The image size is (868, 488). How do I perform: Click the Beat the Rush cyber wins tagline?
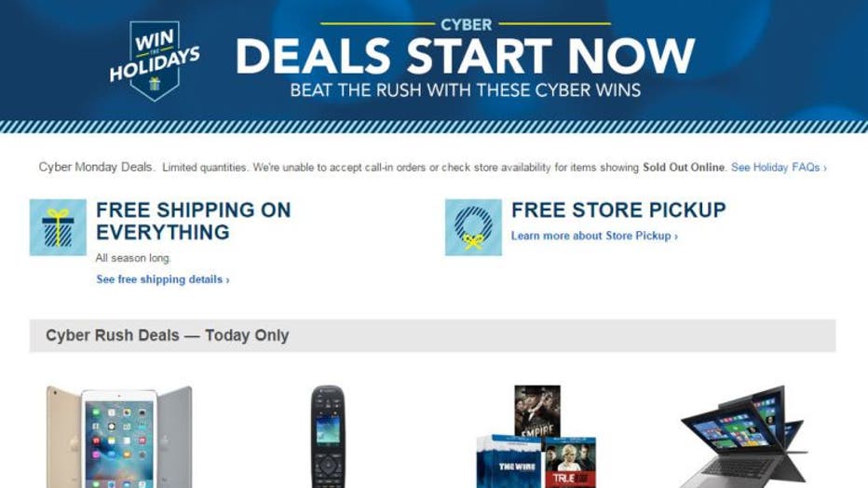pos(465,90)
